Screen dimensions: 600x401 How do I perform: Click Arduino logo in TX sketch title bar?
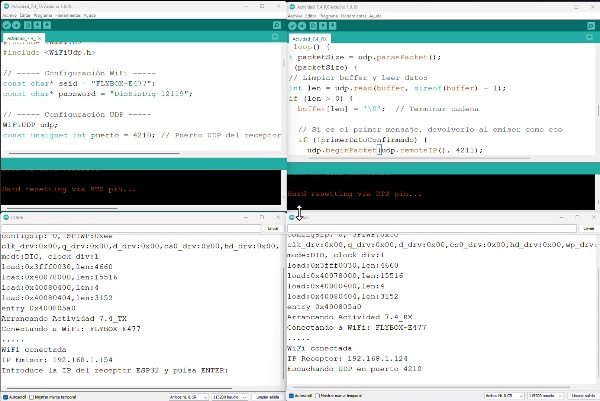(x=6, y=4)
